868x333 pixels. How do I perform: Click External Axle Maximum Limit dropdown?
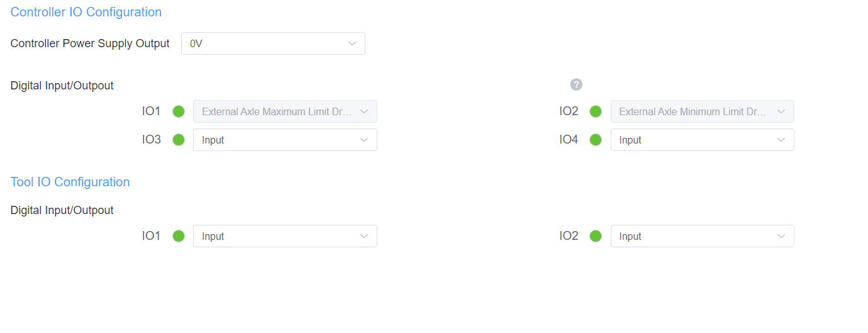284,111
